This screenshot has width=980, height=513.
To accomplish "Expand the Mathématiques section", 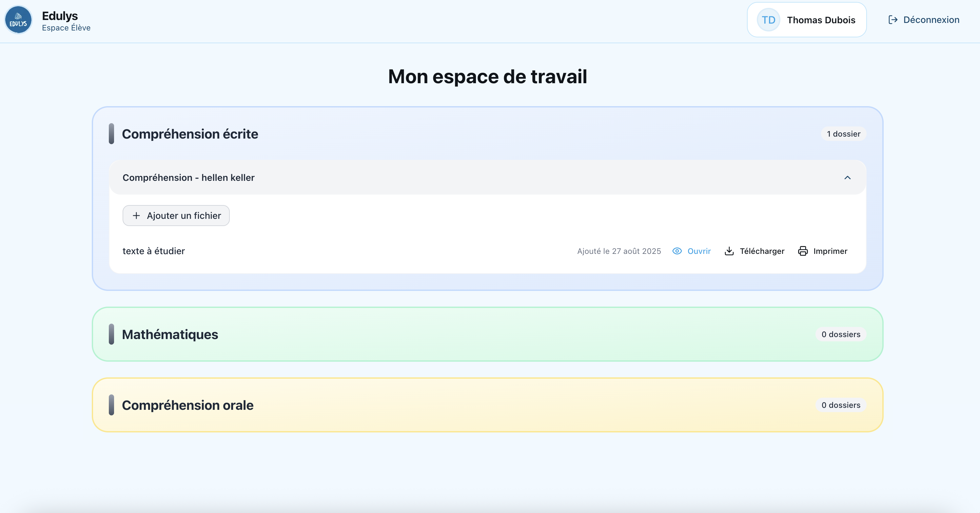I will click(170, 334).
